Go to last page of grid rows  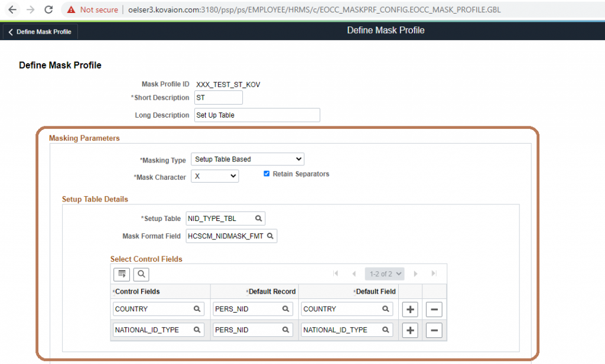coord(434,274)
